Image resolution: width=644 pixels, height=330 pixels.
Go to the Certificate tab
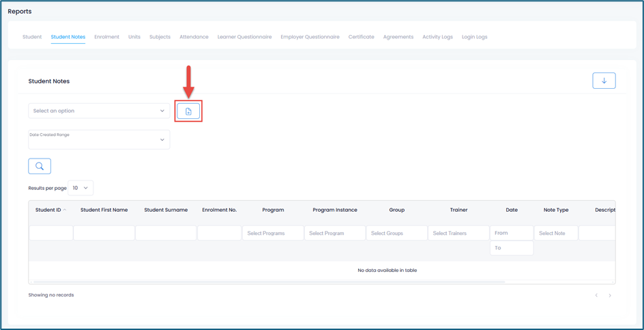click(361, 37)
